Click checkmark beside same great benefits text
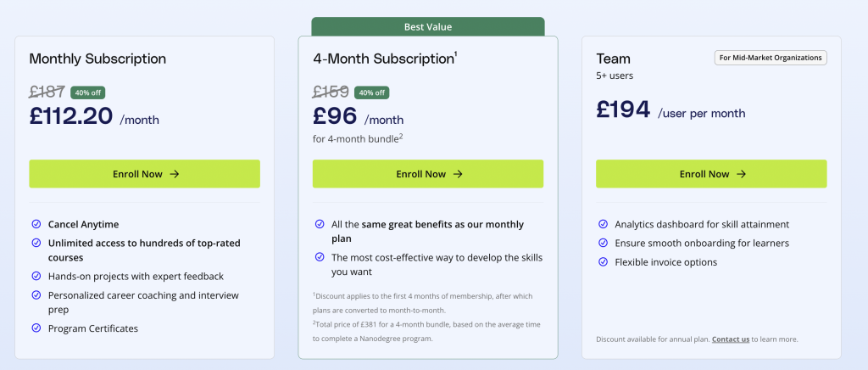Image resolution: width=868 pixels, height=370 pixels. click(320, 225)
